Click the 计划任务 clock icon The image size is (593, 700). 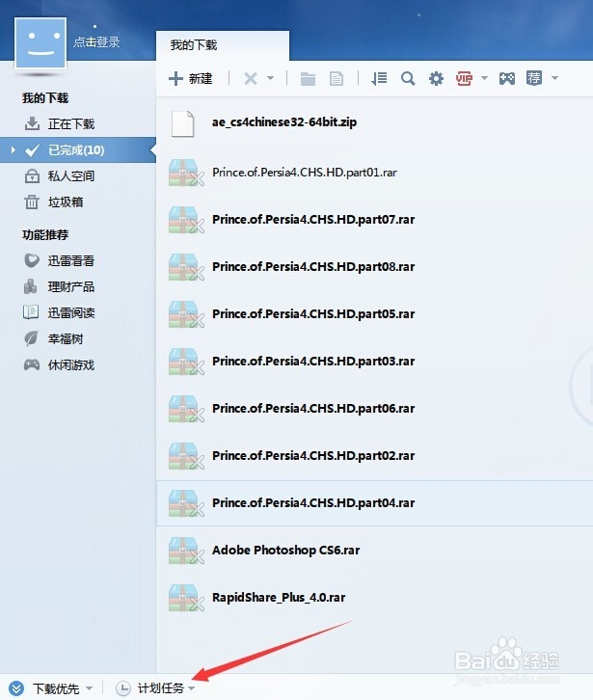pos(123,688)
